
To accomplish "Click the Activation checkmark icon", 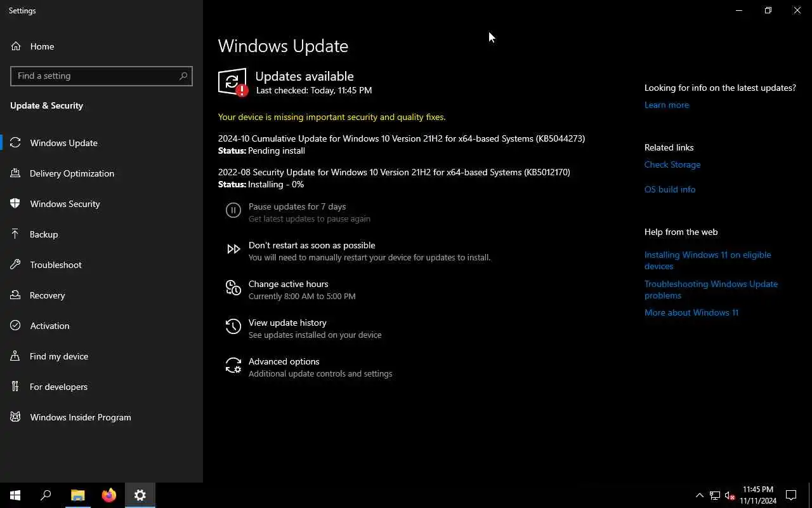I will (x=16, y=326).
